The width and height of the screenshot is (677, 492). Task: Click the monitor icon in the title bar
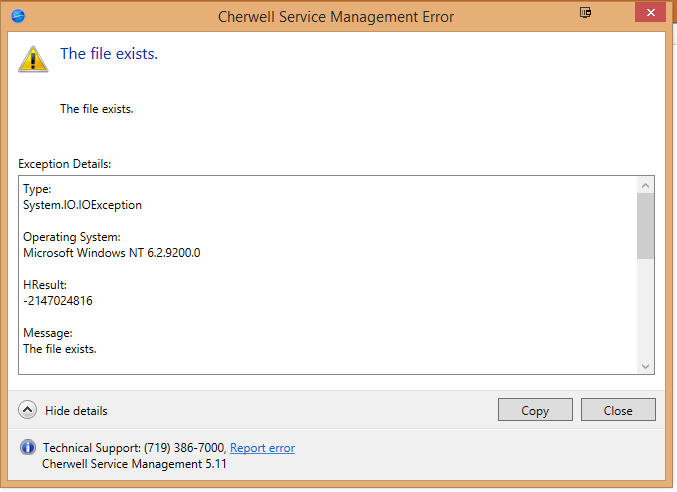tap(586, 13)
